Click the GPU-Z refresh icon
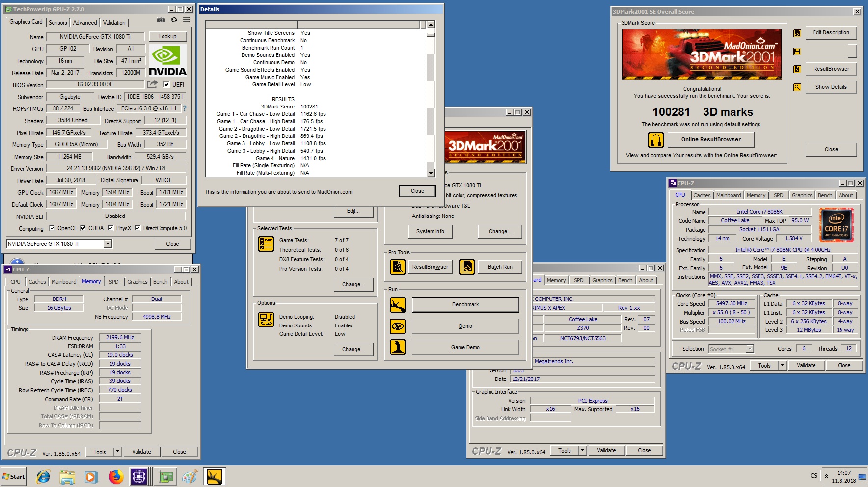The height and width of the screenshot is (487, 868). [174, 20]
